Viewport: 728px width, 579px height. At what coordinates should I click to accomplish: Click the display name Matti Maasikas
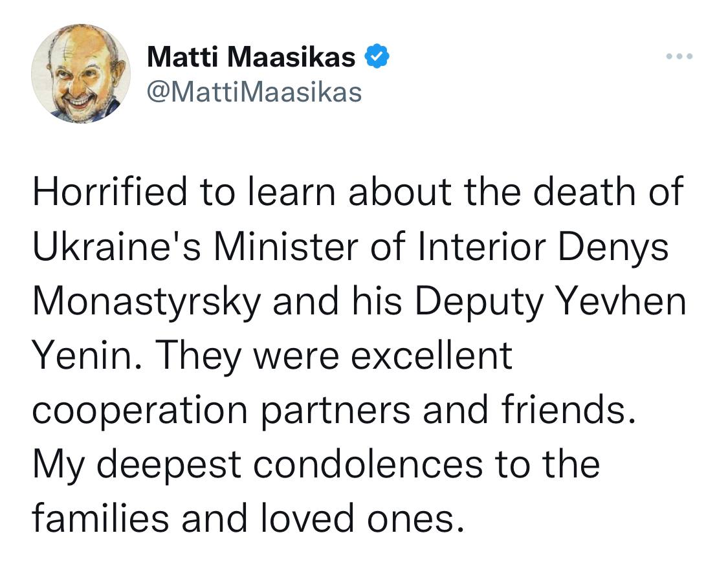click(x=251, y=58)
